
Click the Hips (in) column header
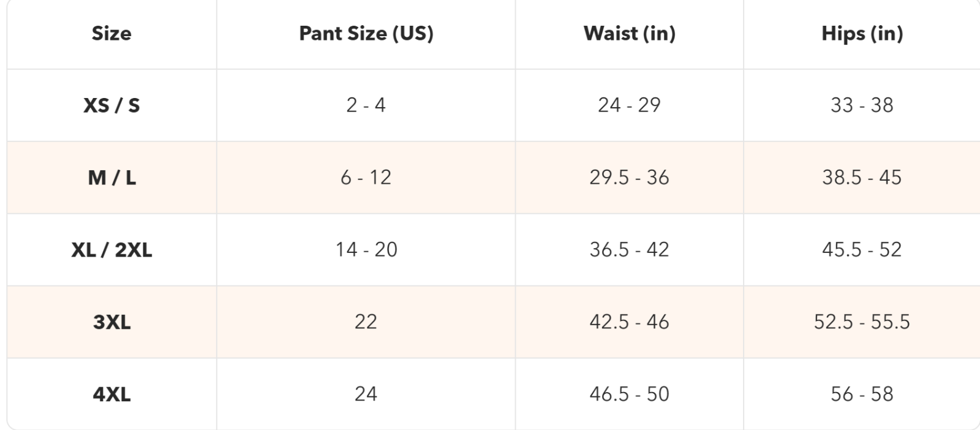[862, 33]
